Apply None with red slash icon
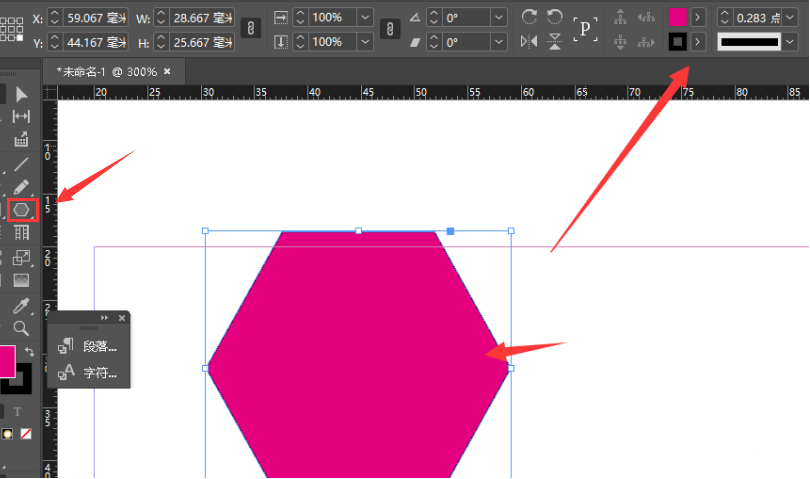810x479 pixels. tap(26, 434)
